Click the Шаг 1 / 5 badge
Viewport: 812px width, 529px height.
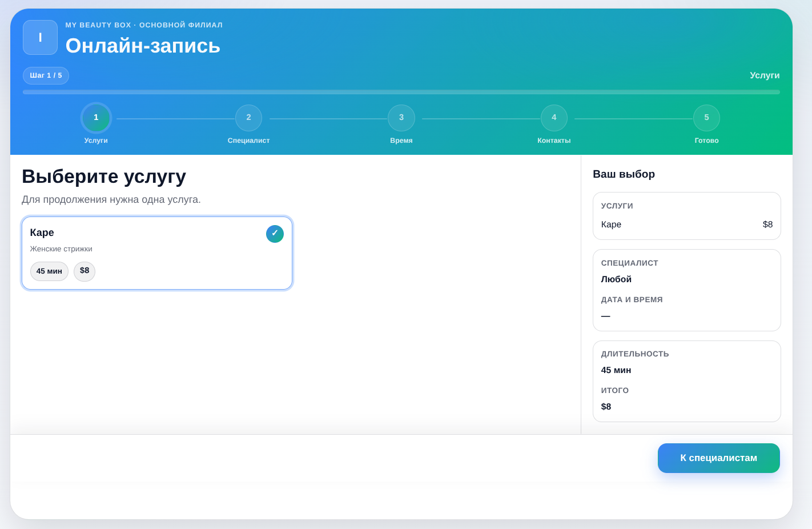(x=46, y=75)
